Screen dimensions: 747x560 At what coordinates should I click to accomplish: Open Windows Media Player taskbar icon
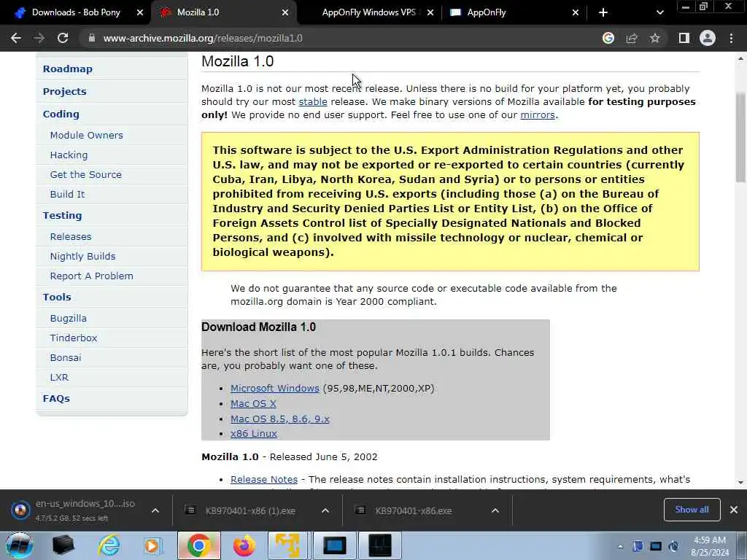(152, 545)
